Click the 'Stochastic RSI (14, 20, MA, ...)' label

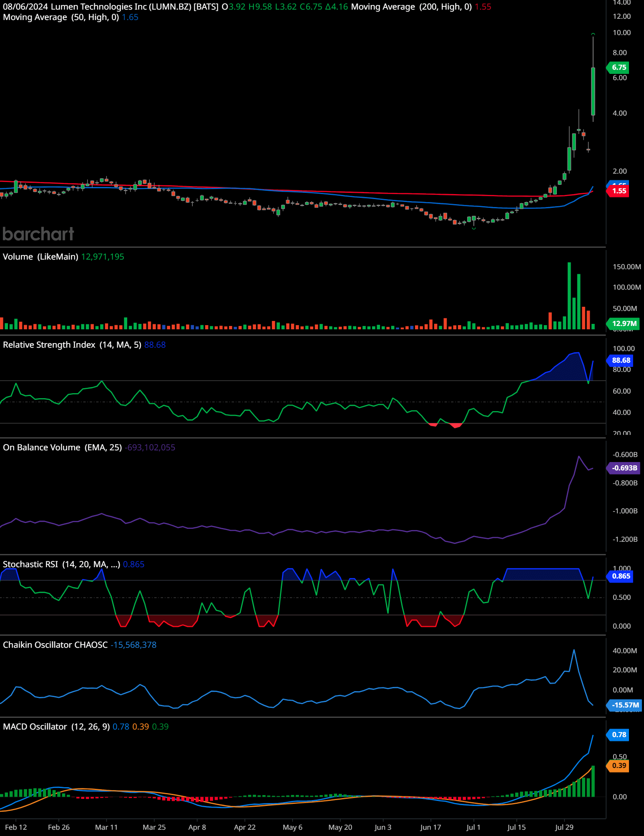pyautogui.click(x=62, y=564)
